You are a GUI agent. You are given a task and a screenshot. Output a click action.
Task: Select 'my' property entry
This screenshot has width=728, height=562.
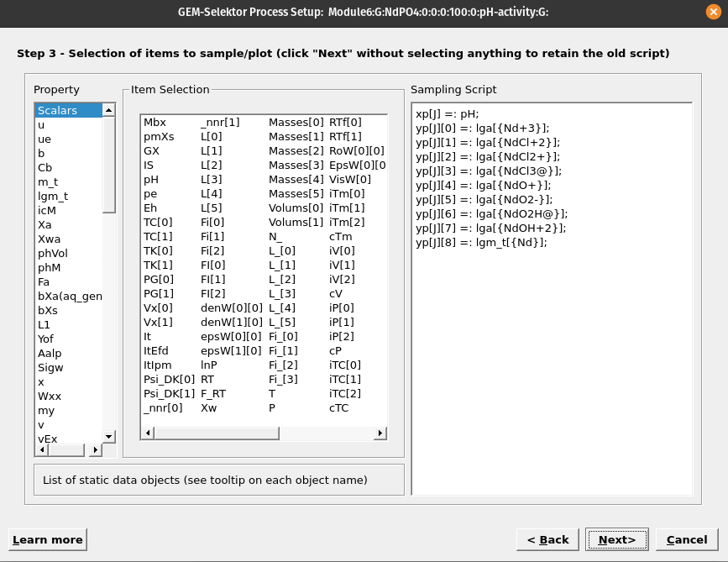point(46,411)
